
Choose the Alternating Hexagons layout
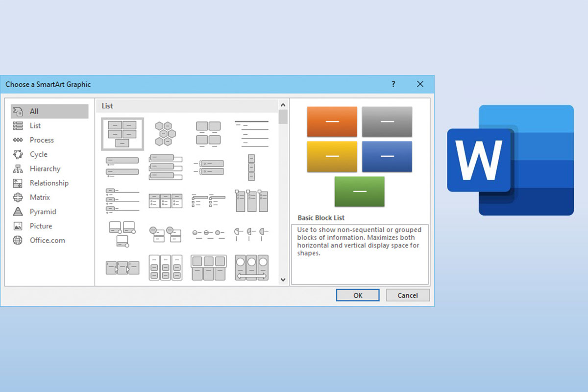[x=166, y=134]
